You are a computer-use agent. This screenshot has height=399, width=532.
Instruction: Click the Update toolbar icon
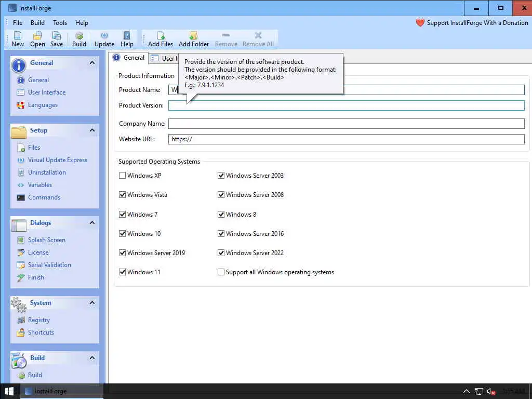tap(104, 39)
